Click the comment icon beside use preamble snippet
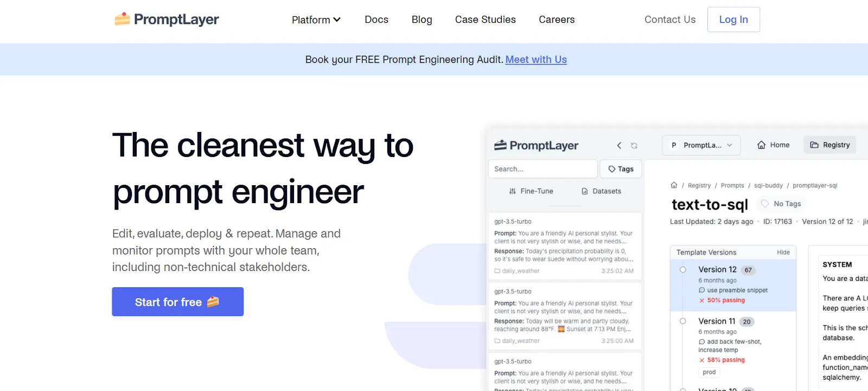868x391 pixels. point(702,291)
